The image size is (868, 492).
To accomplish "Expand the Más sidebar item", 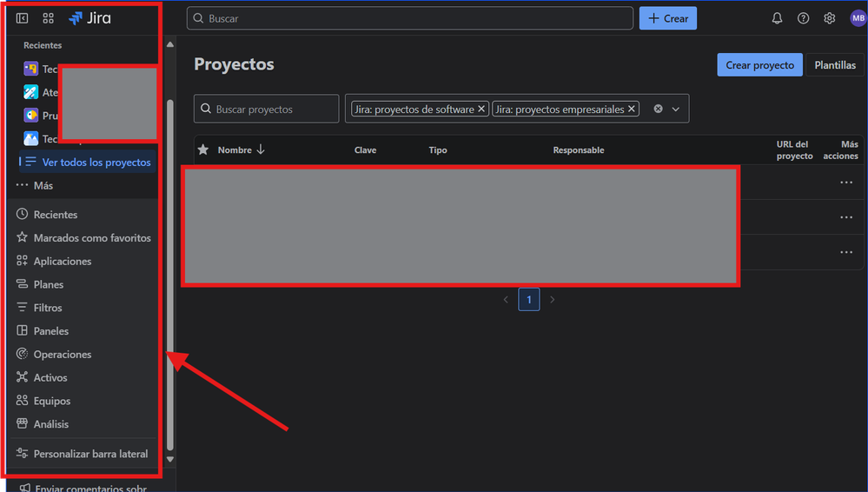I will (35, 186).
